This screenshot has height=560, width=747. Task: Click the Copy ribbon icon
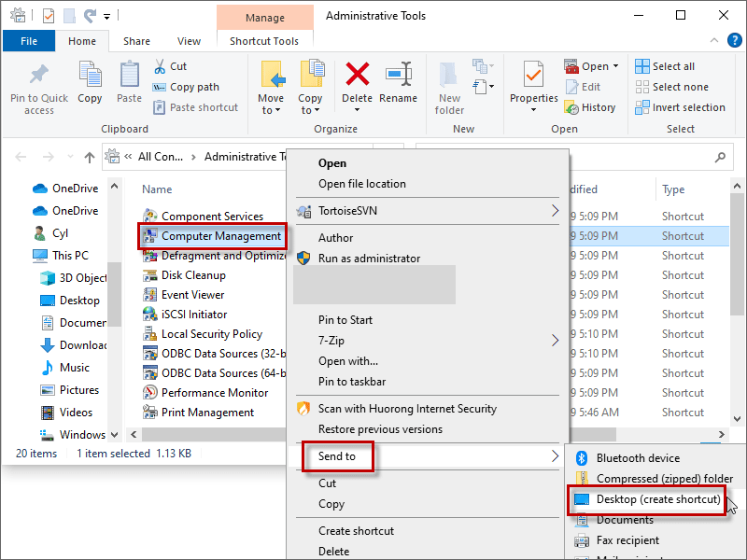pos(90,74)
